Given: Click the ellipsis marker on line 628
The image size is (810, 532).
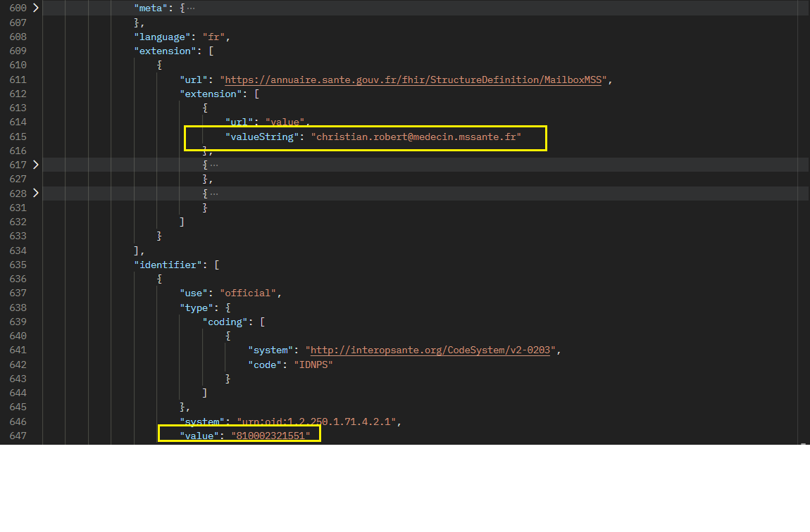Looking at the screenshot, I should (x=213, y=194).
